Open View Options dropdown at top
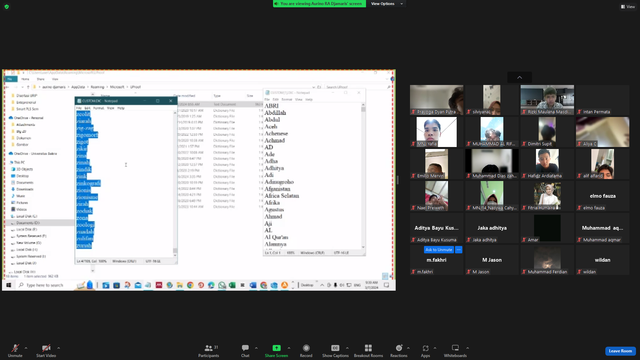This screenshot has width=640, height=360. [x=387, y=4]
